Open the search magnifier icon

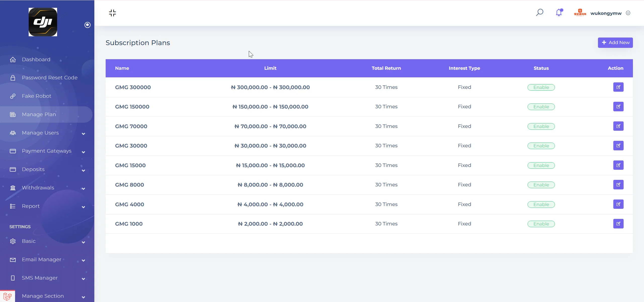click(540, 12)
